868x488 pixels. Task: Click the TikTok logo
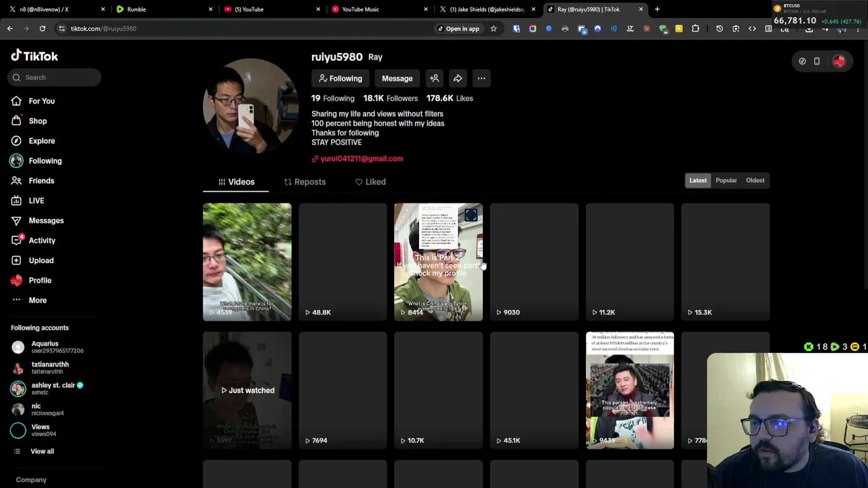pyautogui.click(x=35, y=56)
